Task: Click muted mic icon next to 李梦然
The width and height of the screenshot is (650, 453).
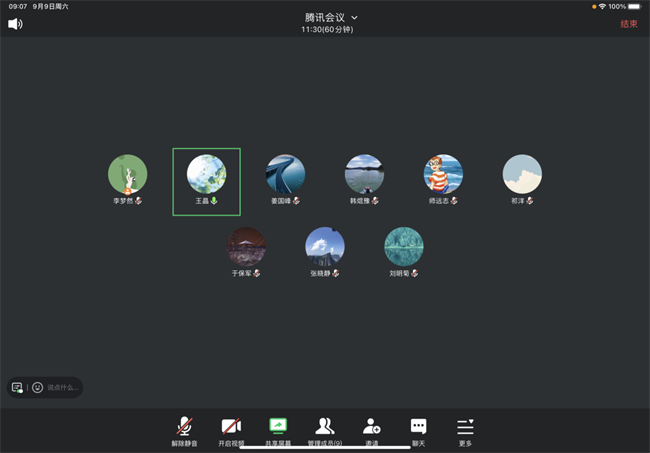Action: (138, 201)
